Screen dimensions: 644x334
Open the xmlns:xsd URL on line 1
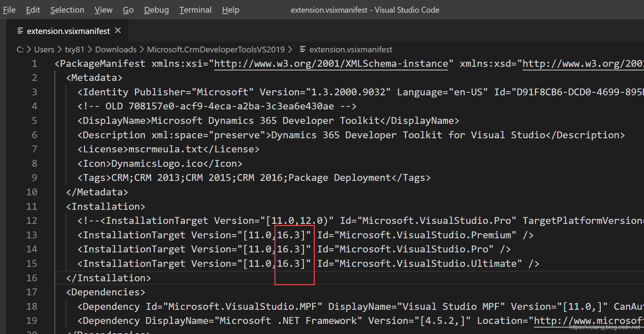point(583,64)
